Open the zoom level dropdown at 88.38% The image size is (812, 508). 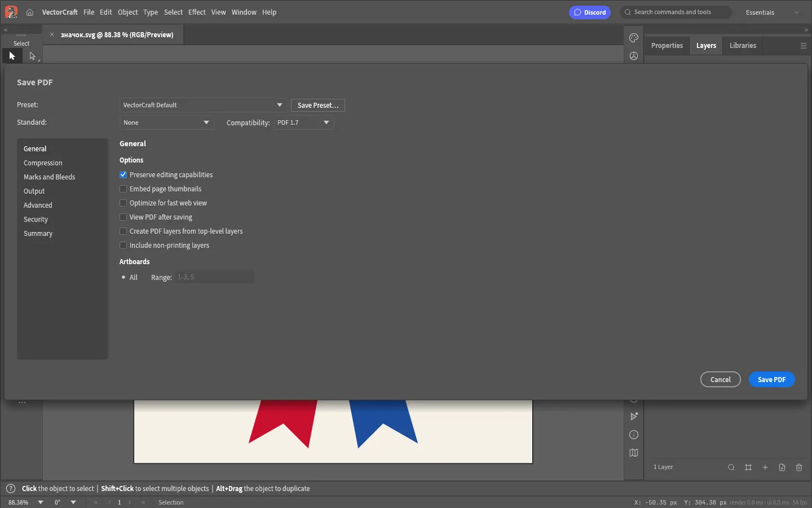(41, 502)
